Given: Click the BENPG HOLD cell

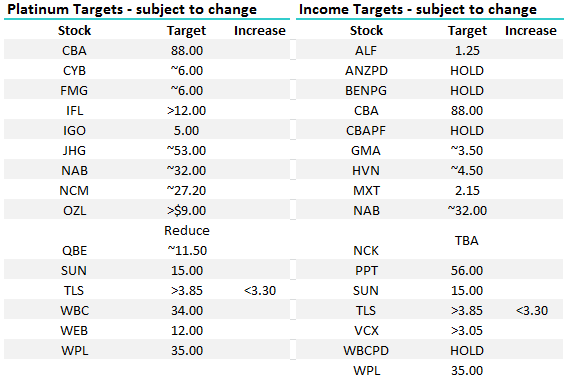Looking at the screenshot, I should pos(467,90).
